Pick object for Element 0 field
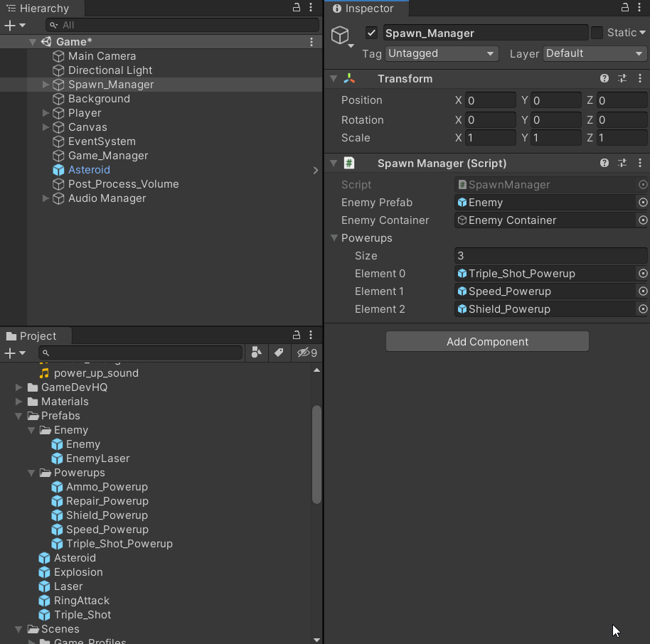 (x=643, y=274)
